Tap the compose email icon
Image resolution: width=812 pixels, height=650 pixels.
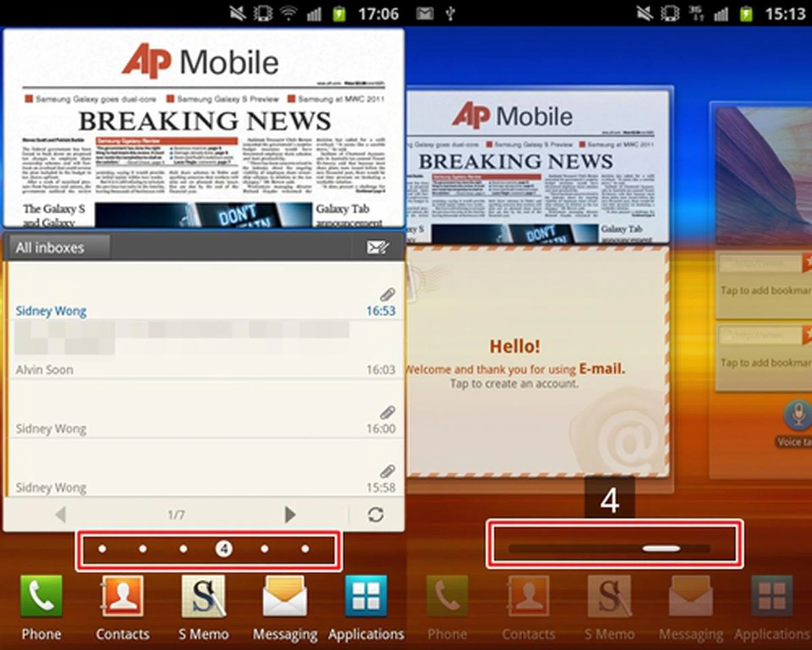[x=377, y=247]
